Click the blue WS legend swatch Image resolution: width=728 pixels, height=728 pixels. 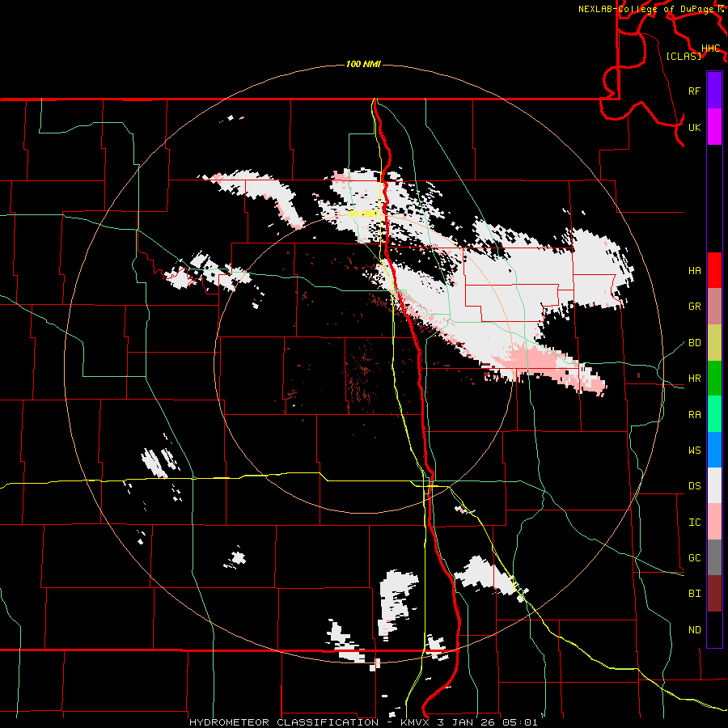coord(714,450)
